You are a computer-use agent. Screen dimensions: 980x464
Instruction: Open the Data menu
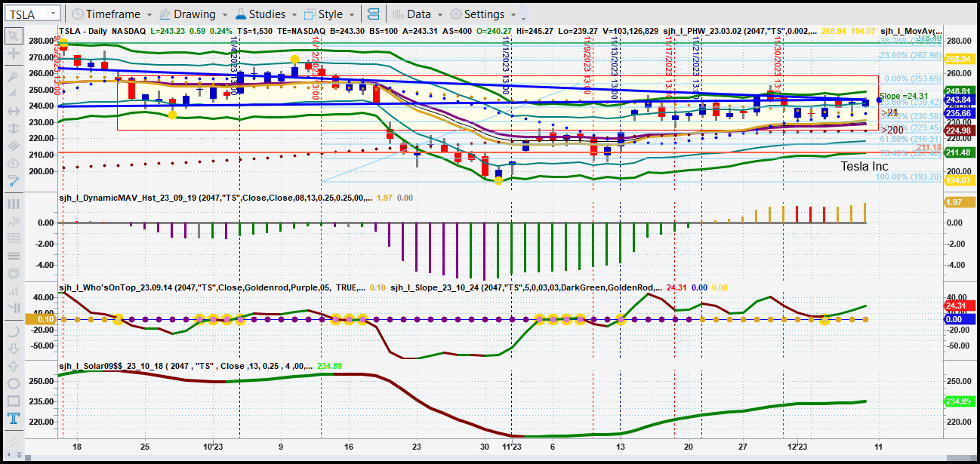coord(418,14)
